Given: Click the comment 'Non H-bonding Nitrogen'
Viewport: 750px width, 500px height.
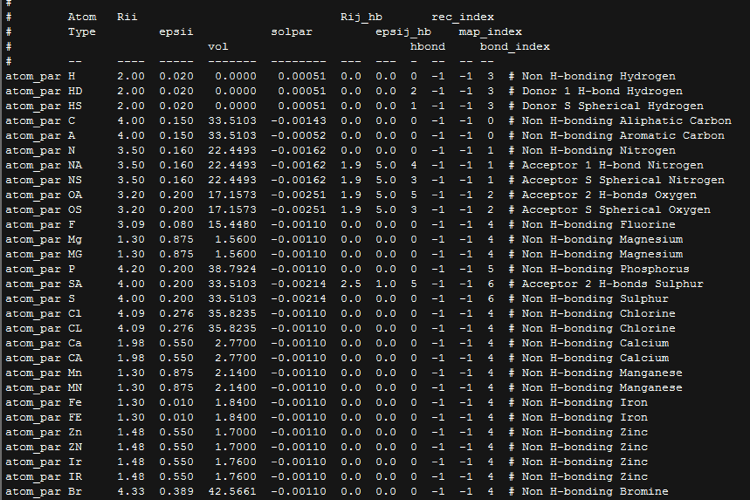Looking at the screenshot, I should click(x=598, y=151).
